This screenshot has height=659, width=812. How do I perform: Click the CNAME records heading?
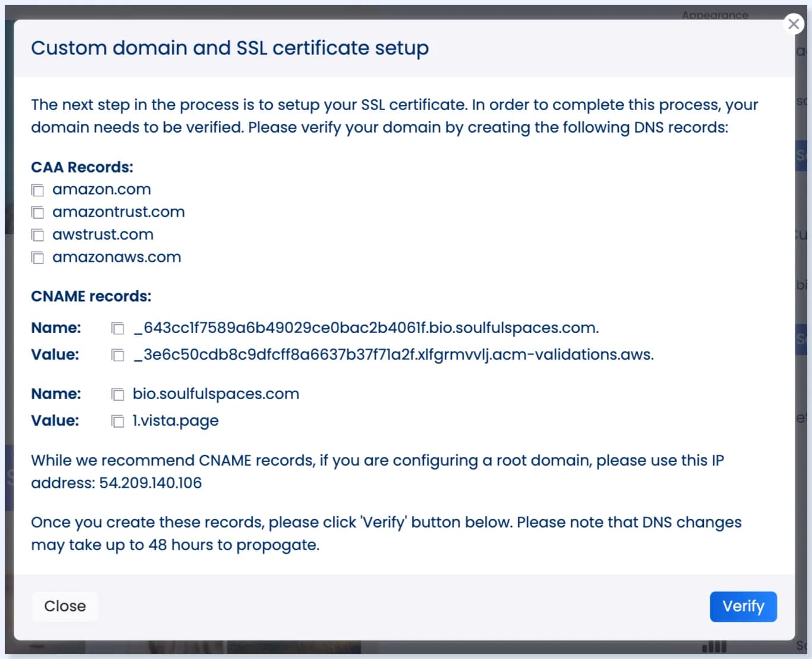pos(91,296)
